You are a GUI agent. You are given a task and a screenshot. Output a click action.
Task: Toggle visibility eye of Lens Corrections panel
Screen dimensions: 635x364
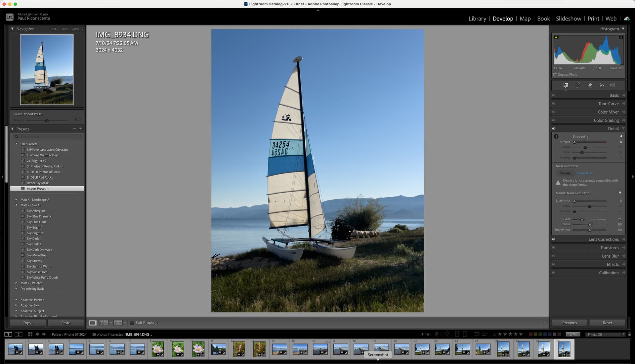pos(554,239)
